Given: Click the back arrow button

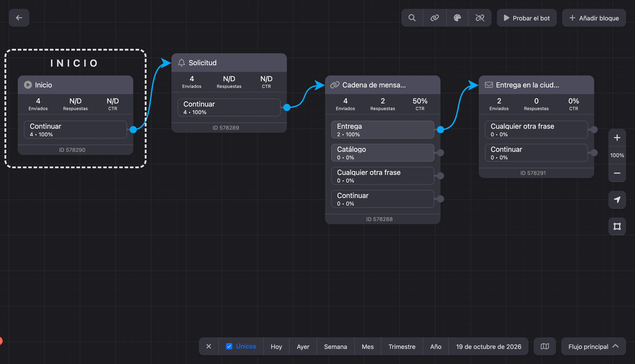Looking at the screenshot, I should pyautogui.click(x=19, y=18).
